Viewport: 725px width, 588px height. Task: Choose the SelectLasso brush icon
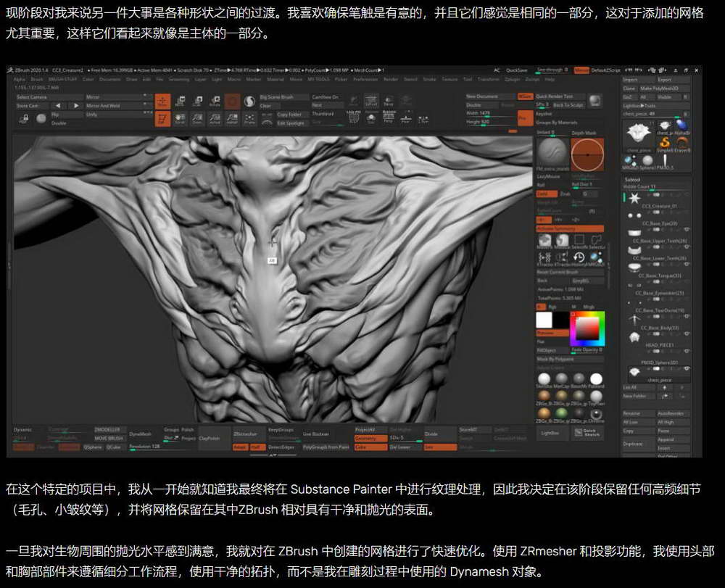[597, 240]
